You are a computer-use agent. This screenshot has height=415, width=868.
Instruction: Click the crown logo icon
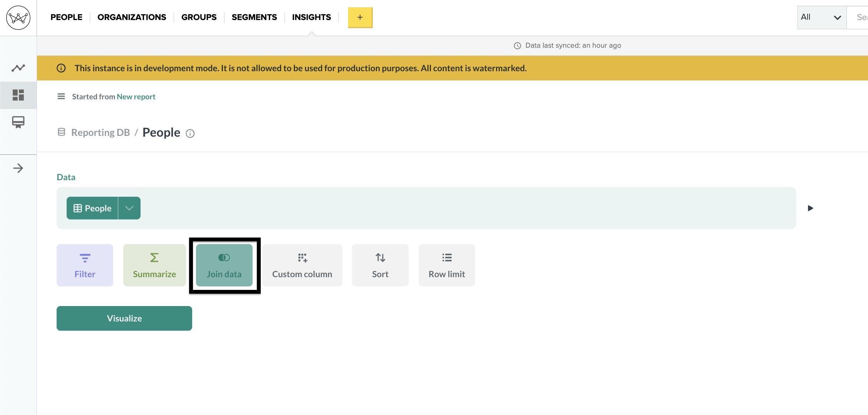(18, 18)
